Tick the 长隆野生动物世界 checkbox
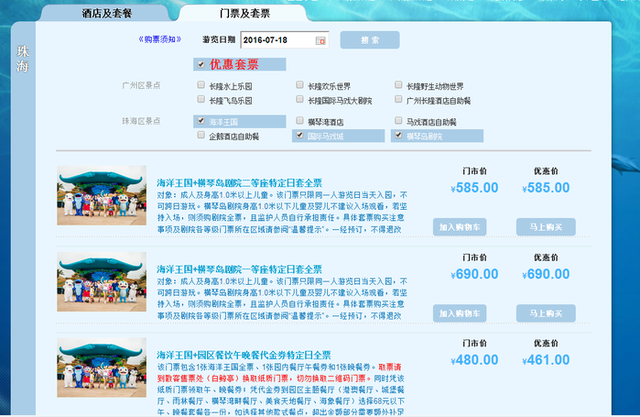The height and width of the screenshot is (417, 640). (397, 86)
